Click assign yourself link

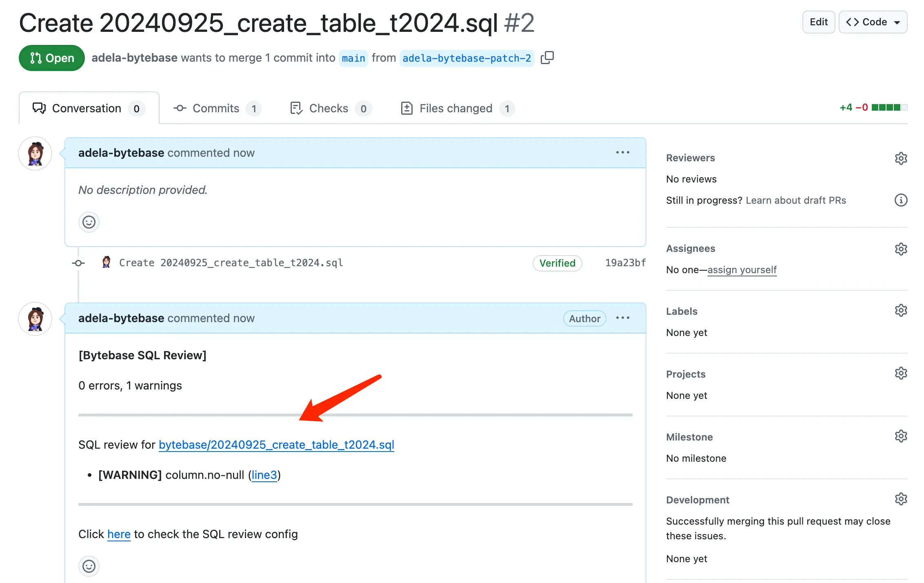click(742, 270)
